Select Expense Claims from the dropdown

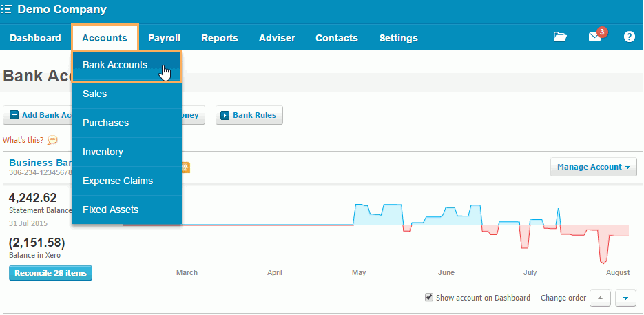coord(127,181)
